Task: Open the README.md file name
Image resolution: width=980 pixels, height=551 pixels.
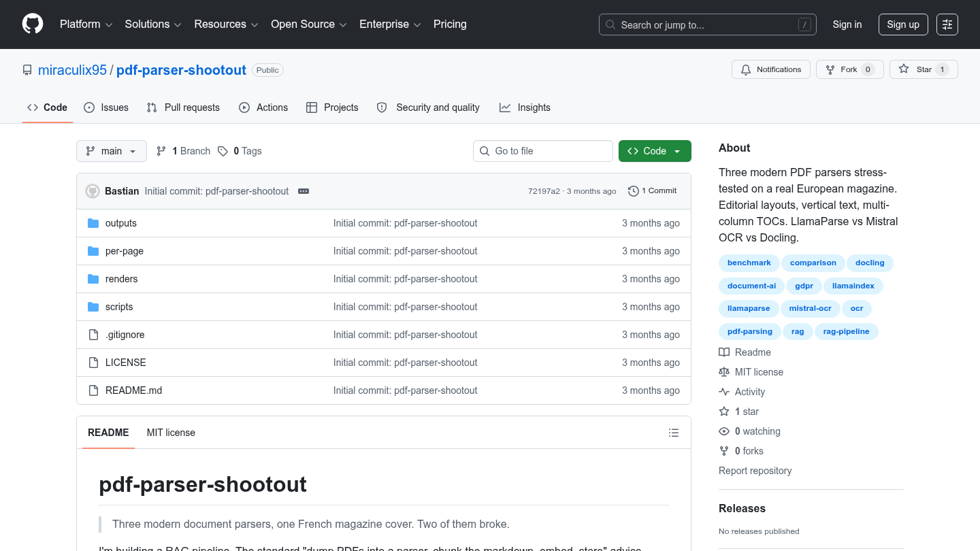Action: click(133, 390)
